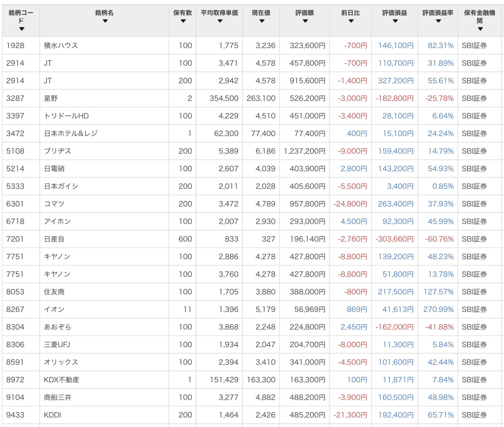Click the -303,660円 loss for 日産自
The height and width of the screenshot is (427, 504).
(394, 239)
